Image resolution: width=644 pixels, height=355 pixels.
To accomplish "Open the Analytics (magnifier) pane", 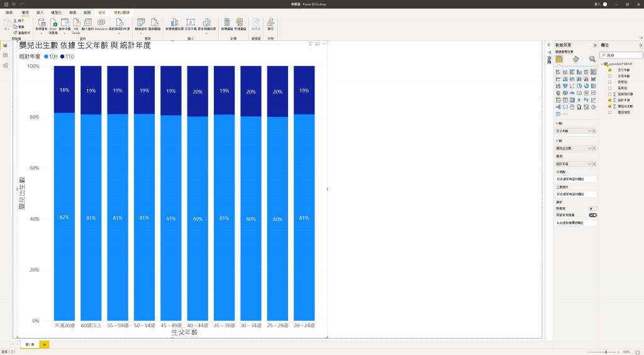I will point(592,59).
